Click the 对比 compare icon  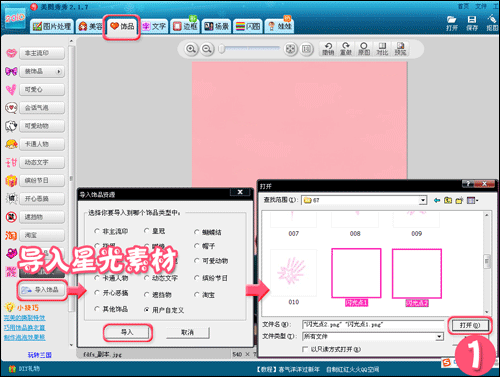click(x=382, y=49)
